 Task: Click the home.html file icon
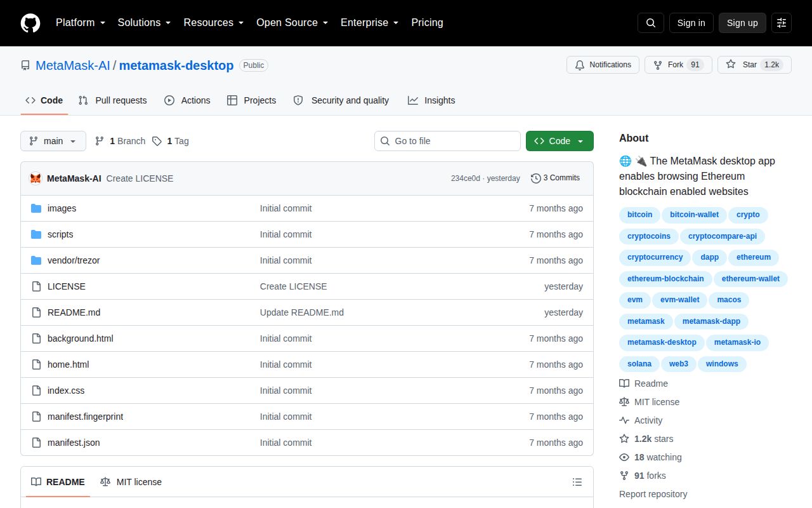pos(36,364)
